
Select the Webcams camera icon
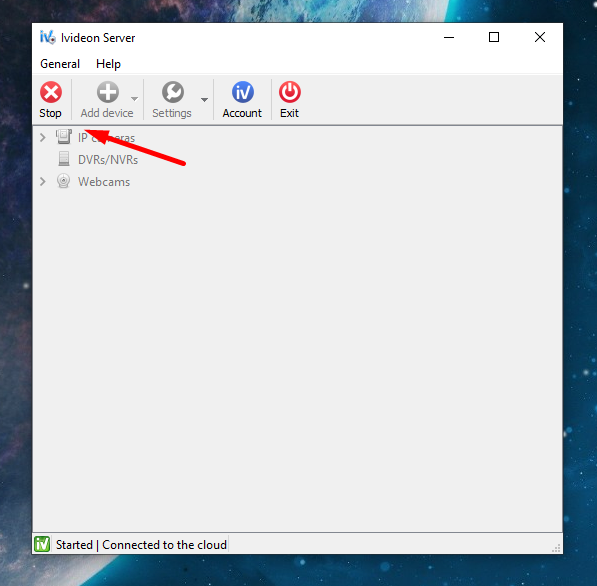pos(64,181)
